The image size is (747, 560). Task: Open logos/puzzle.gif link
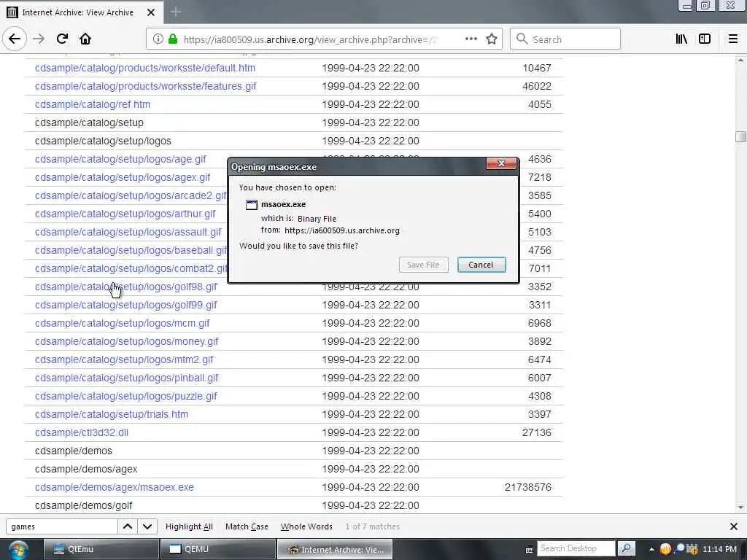coord(125,396)
